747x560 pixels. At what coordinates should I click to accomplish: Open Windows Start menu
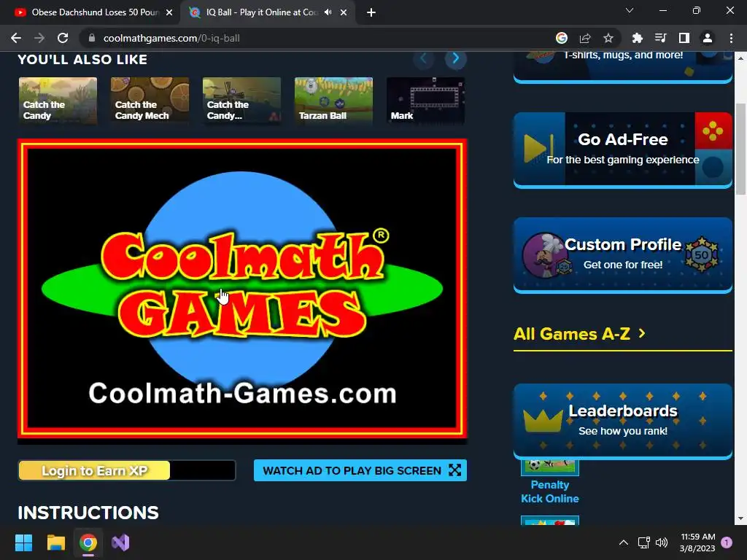click(x=23, y=542)
